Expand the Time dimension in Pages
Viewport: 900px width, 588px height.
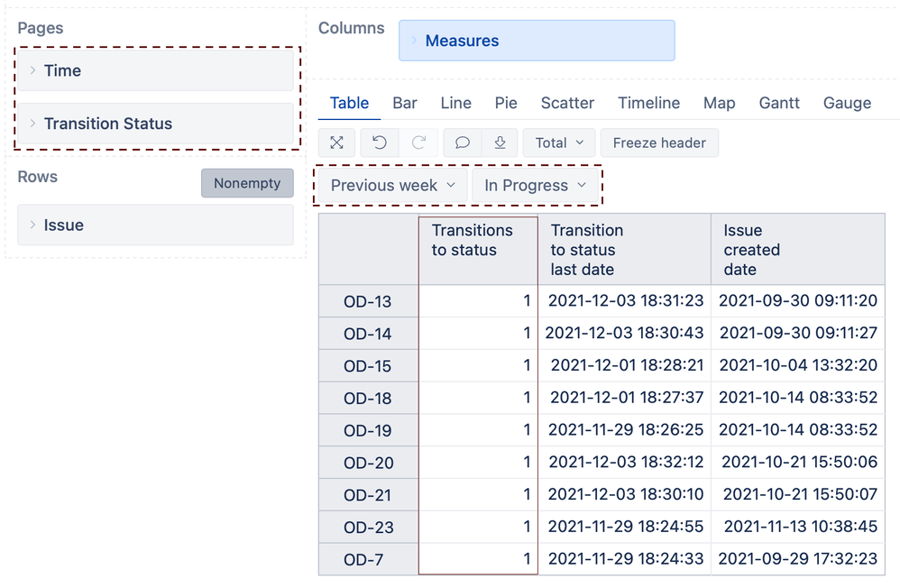[x=33, y=70]
